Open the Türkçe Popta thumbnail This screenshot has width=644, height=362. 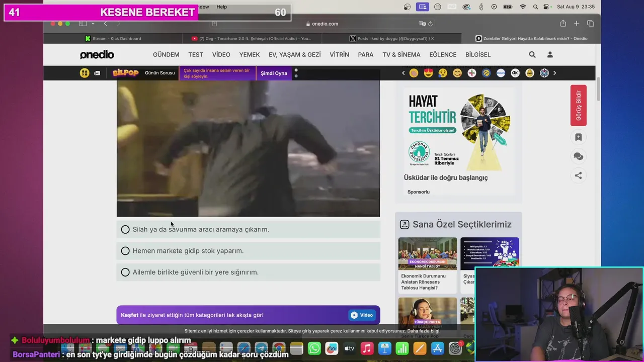427,313
